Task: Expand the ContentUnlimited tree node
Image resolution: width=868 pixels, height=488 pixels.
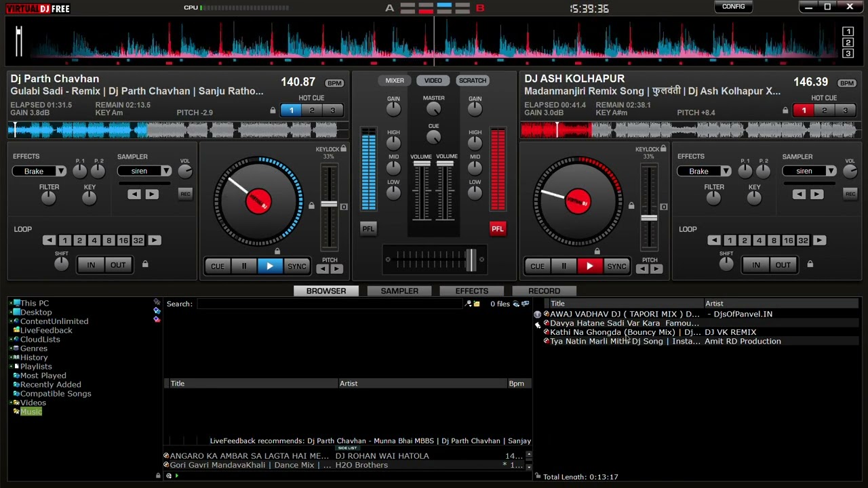Action: tap(11, 321)
